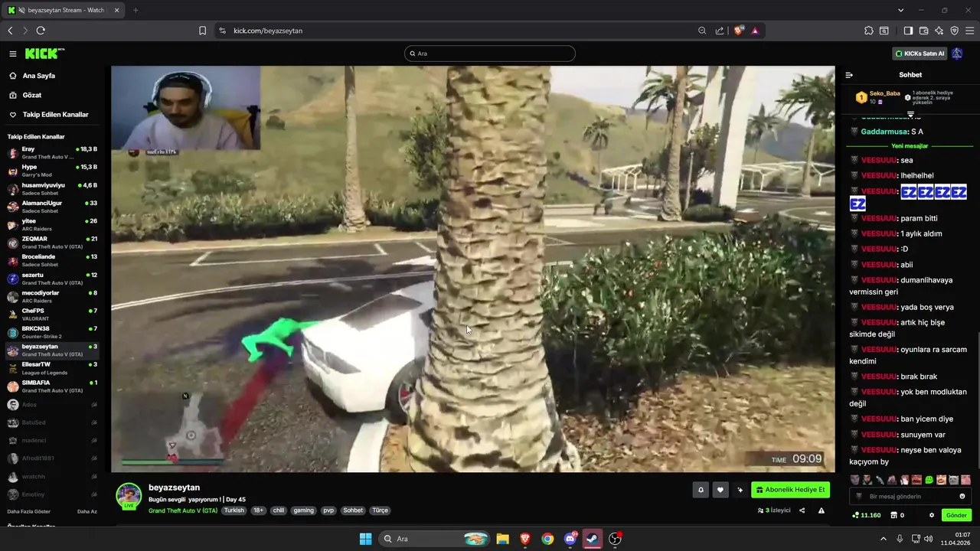Screen dimensions: 980x551
Task: Click the heart follow button
Action: tap(720, 490)
